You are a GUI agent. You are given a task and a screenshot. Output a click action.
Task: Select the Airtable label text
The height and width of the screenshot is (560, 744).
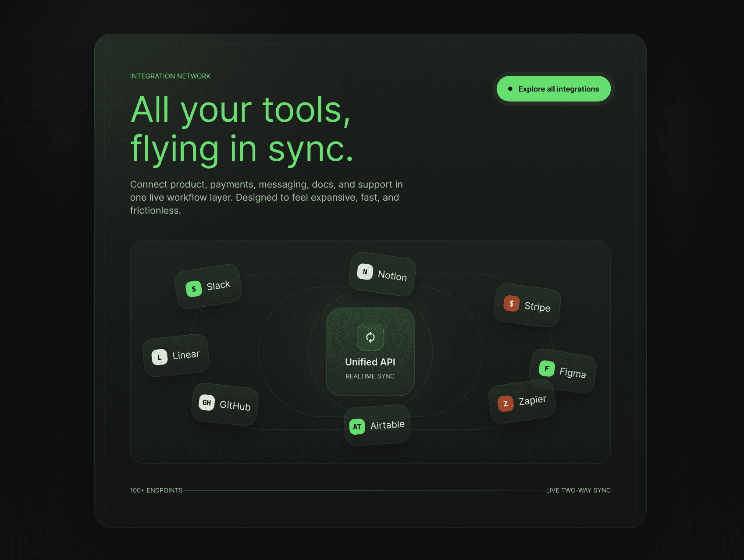[x=388, y=425]
